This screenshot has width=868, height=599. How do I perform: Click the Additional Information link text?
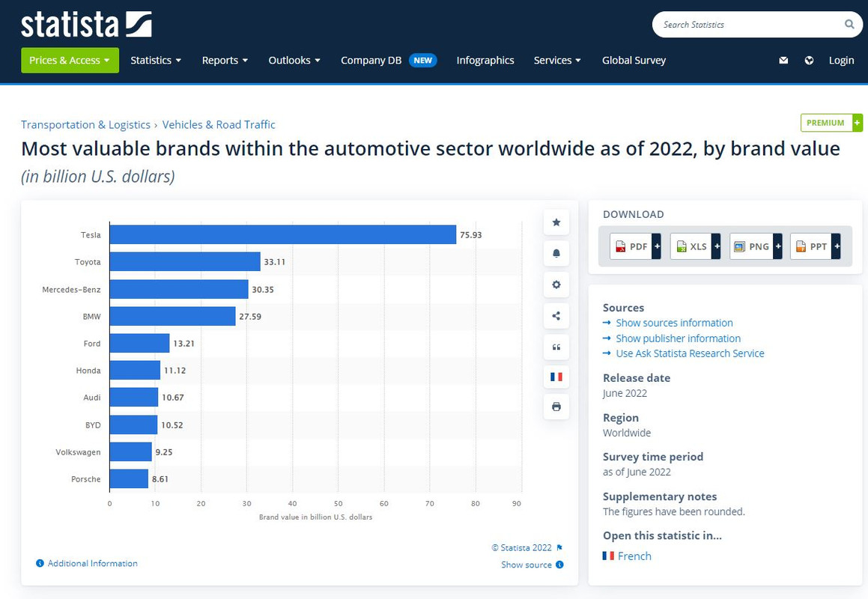[92, 564]
